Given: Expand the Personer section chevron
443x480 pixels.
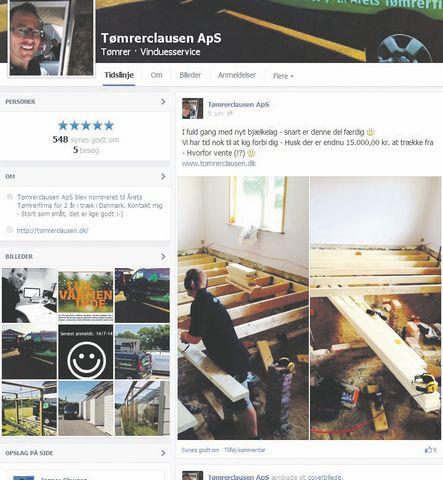Looking at the screenshot, I should click(x=163, y=101).
